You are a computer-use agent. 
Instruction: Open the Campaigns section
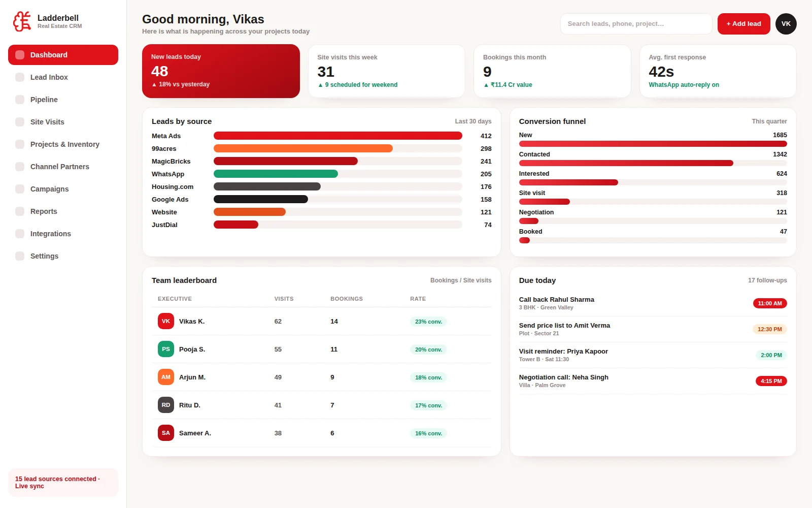tap(63, 189)
